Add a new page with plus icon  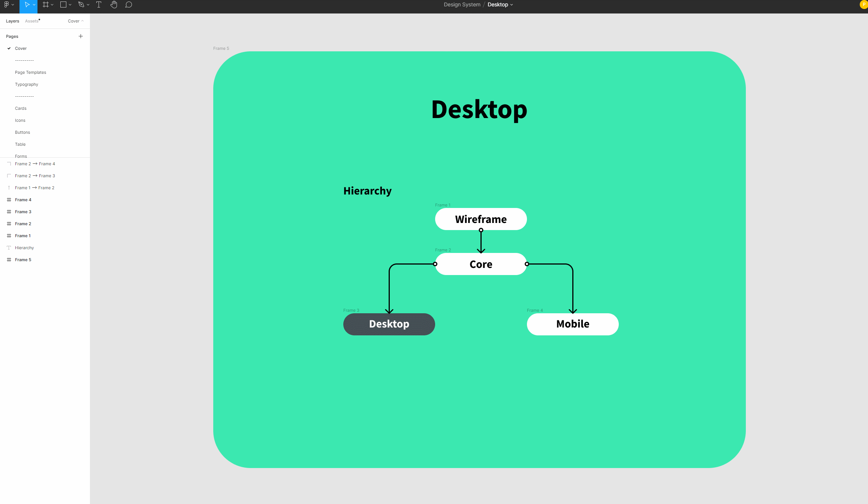tap(81, 36)
